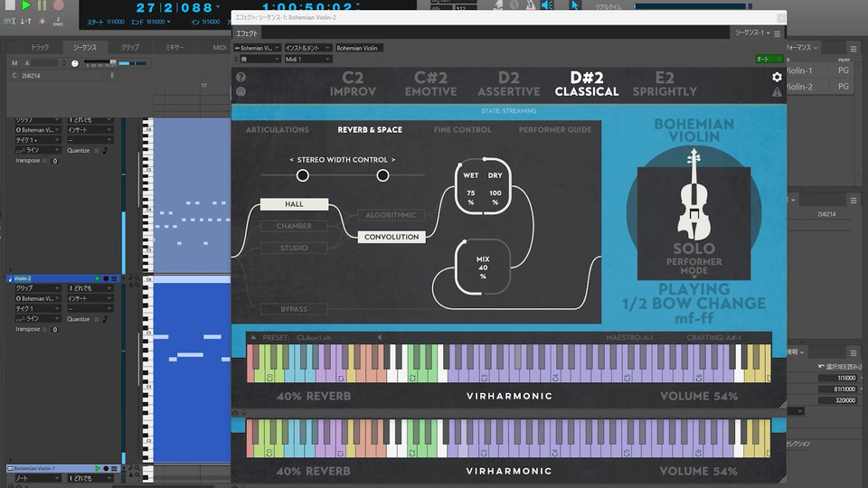
Task: Click the red record button in transport
Action: pyautogui.click(x=58, y=5)
